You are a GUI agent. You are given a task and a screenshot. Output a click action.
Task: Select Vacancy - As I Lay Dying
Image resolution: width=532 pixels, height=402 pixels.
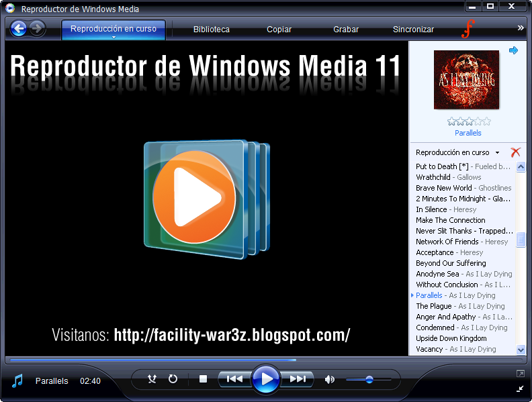coord(455,349)
